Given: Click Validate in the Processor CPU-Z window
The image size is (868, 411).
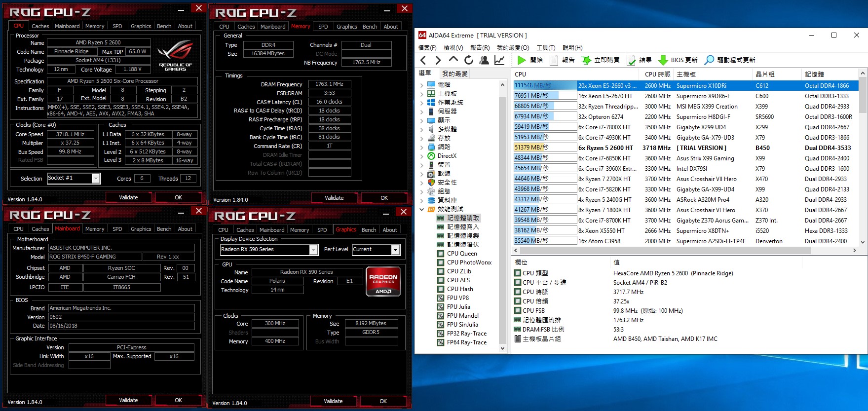Looking at the screenshot, I should coord(128,197).
